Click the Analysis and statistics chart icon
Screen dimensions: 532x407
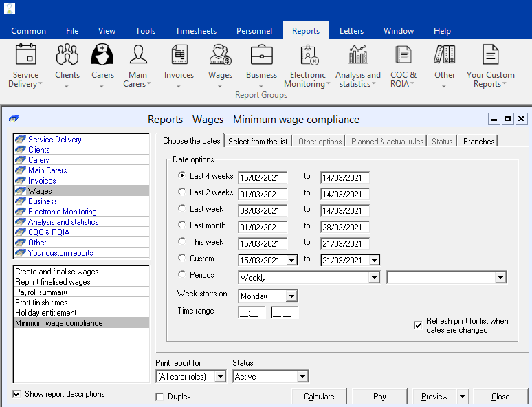click(357, 55)
